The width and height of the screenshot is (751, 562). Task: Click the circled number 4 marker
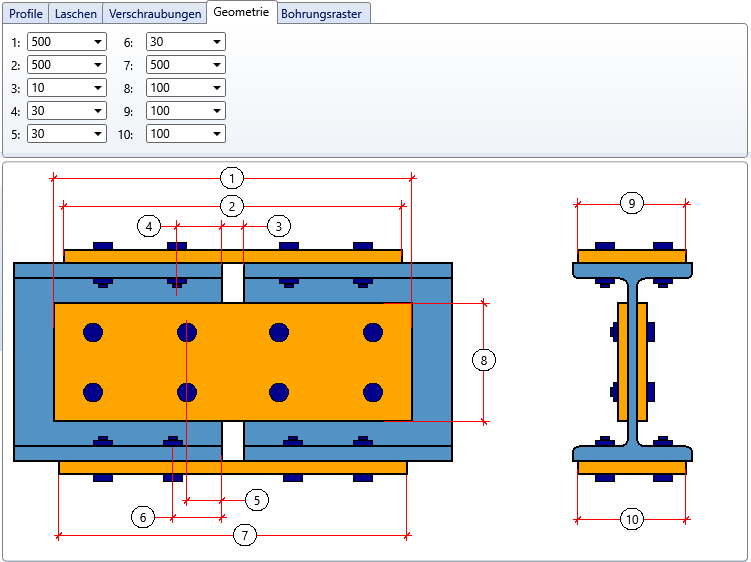pyautogui.click(x=148, y=226)
